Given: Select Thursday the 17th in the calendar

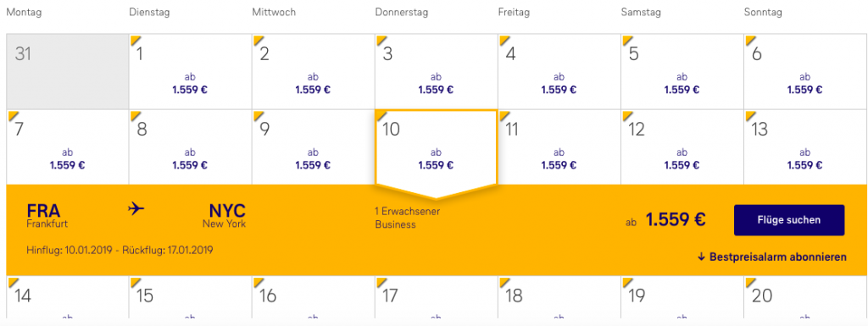Looking at the screenshot, I should pyautogui.click(x=437, y=297).
